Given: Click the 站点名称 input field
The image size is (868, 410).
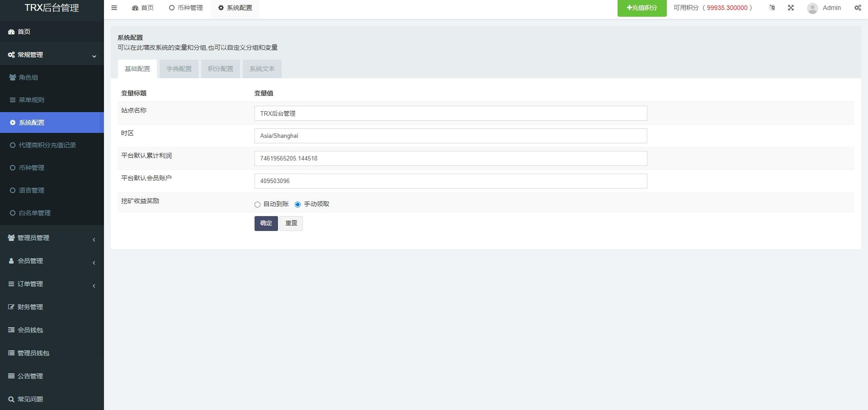Looking at the screenshot, I should pyautogui.click(x=451, y=113).
